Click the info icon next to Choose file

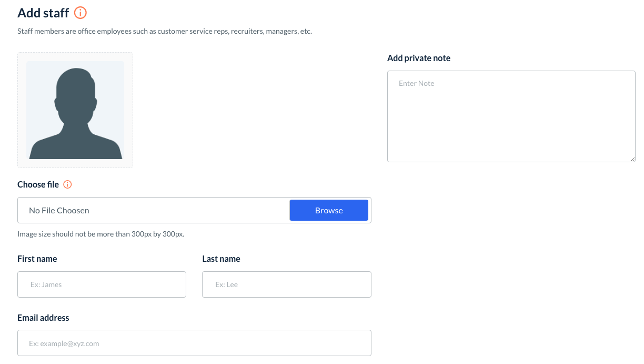click(67, 184)
